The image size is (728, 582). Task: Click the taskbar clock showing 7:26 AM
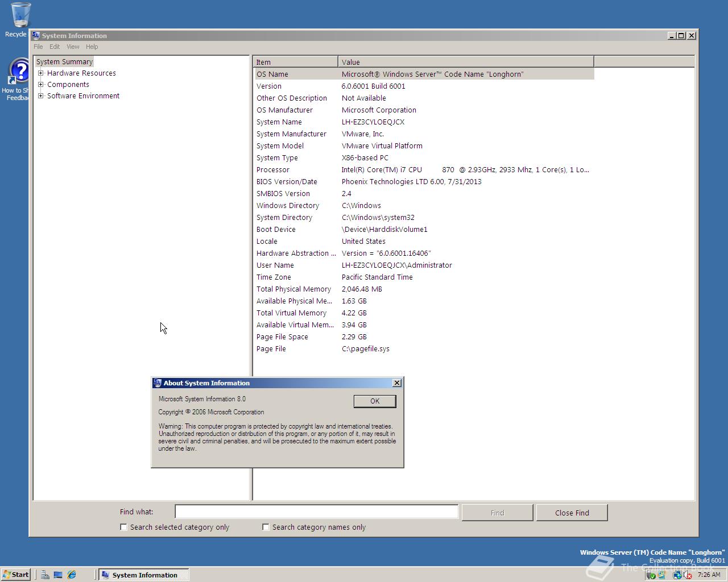point(709,575)
